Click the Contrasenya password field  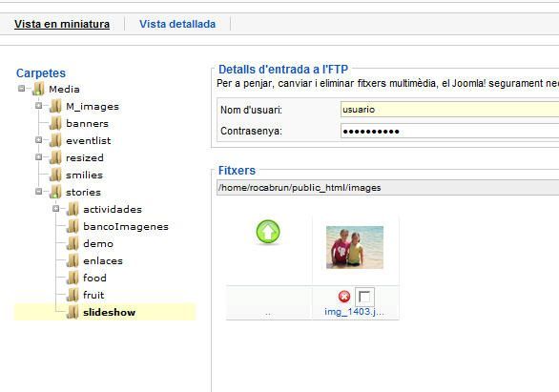point(450,131)
